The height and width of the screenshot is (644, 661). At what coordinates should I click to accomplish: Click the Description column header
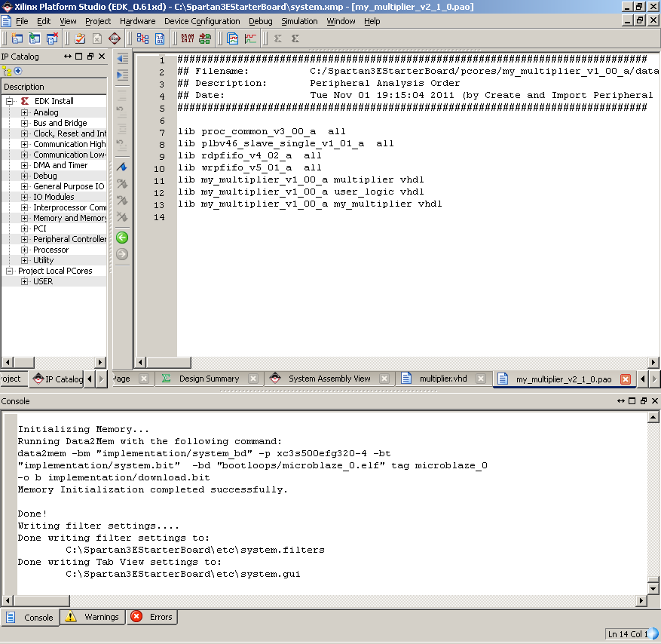point(54,87)
